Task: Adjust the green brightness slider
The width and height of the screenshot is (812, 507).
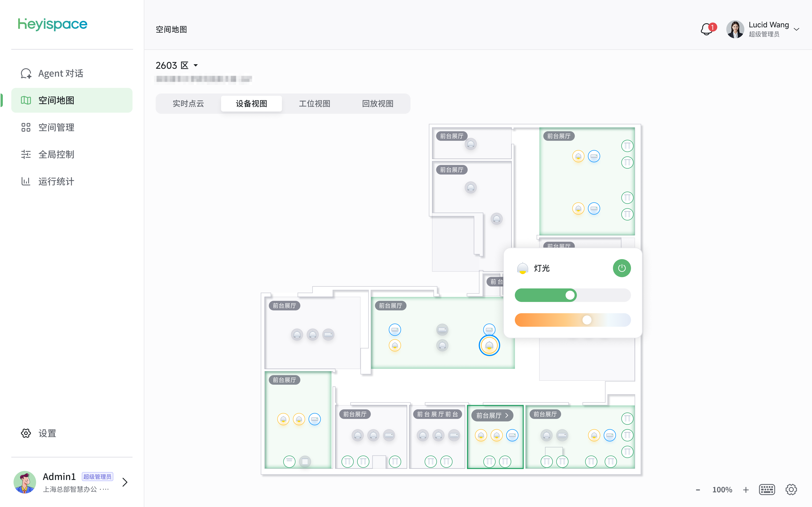Action: pyautogui.click(x=572, y=295)
